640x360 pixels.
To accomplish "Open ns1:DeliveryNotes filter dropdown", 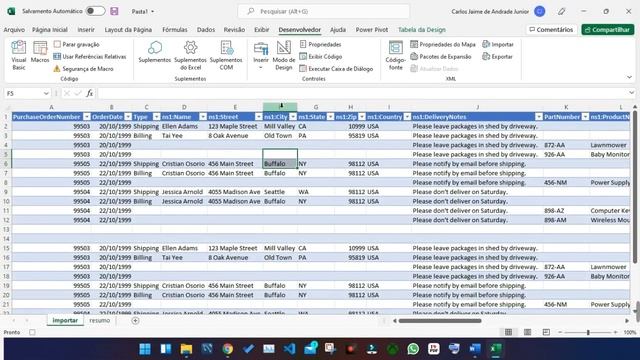I will [539, 117].
